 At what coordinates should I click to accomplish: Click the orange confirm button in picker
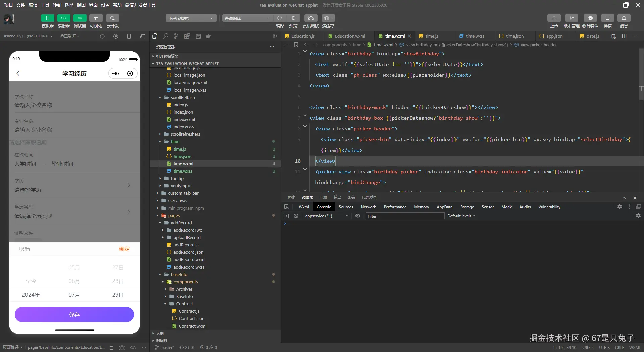click(124, 249)
